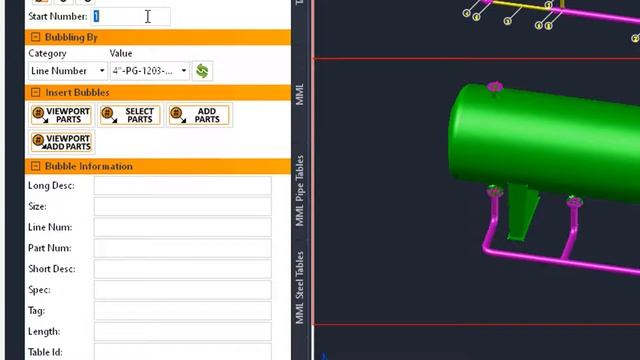Click the Part Num field
Image resolution: width=640 pixels, height=360 pixels.
point(182,248)
